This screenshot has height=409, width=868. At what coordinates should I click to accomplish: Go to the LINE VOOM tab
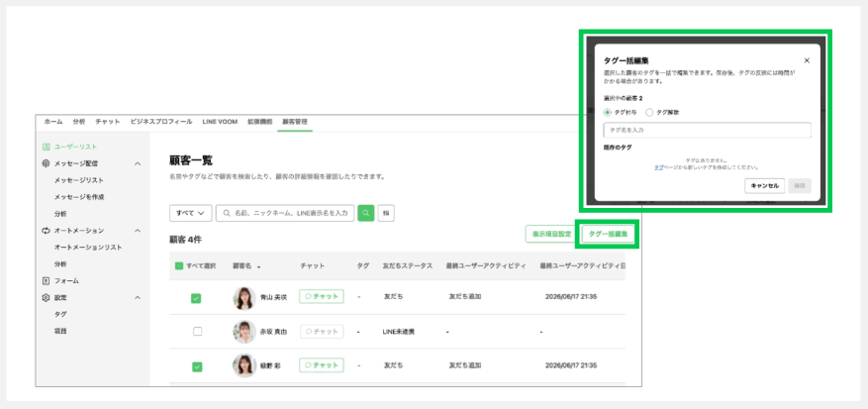coord(220,122)
